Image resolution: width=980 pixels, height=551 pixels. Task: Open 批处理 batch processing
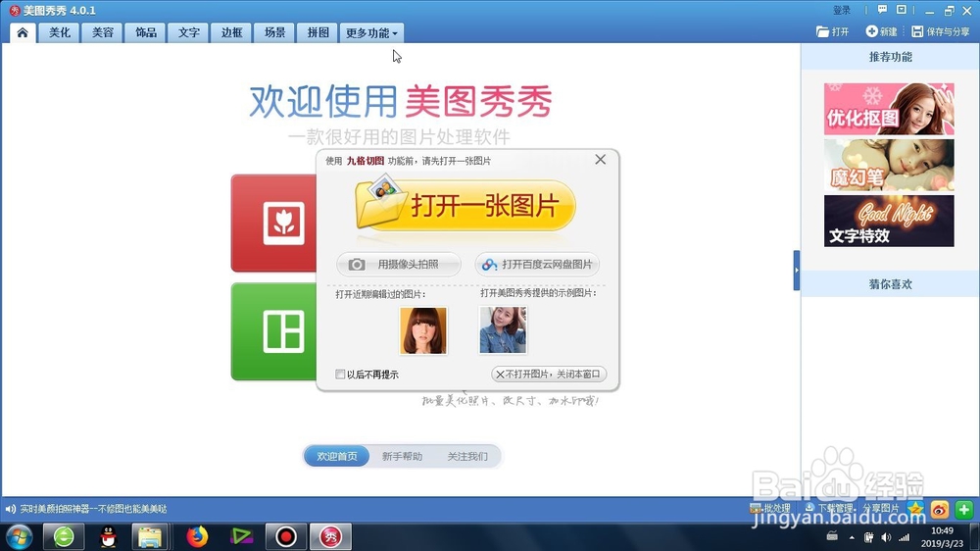(x=770, y=508)
